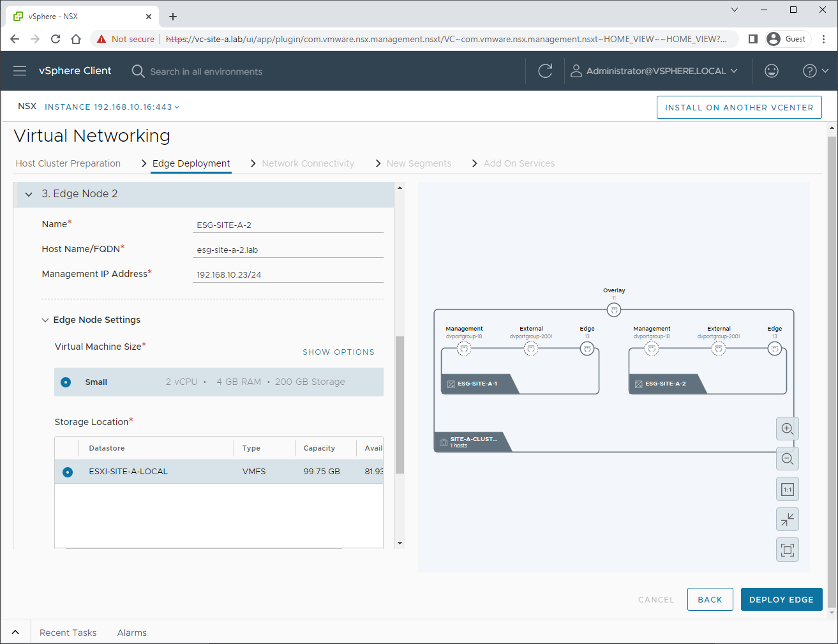Select the Small virtual machine size
This screenshot has height=644, width=838.
point(66,382)
